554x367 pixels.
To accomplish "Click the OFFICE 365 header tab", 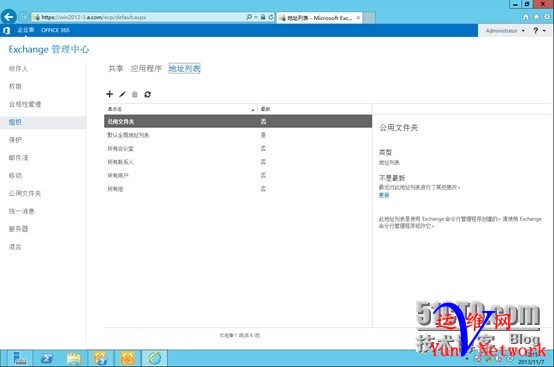I will 55,30.
